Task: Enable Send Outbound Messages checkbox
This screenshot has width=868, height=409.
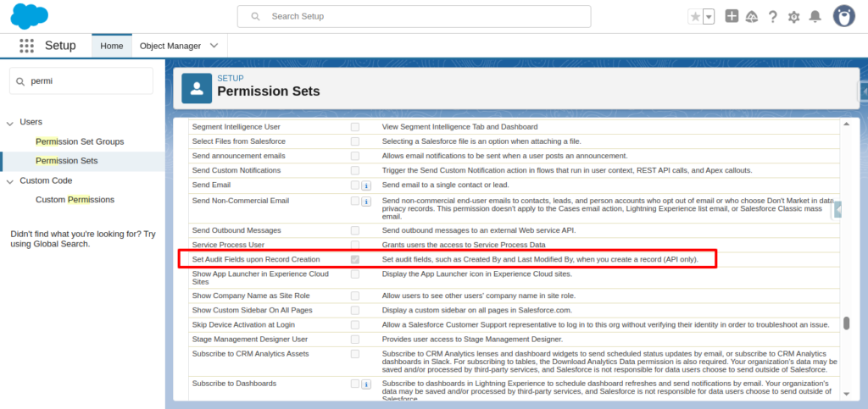Action: point(355,230)
